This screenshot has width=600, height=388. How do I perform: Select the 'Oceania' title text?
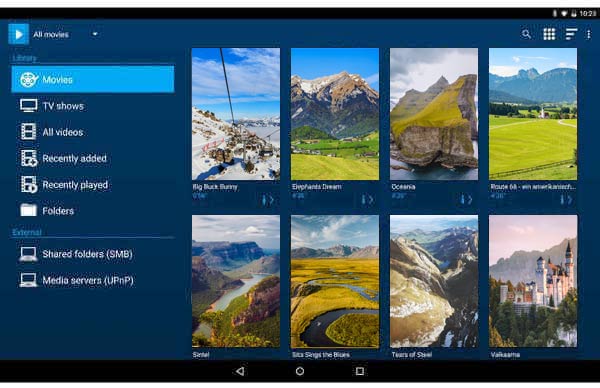coord(403,187)
